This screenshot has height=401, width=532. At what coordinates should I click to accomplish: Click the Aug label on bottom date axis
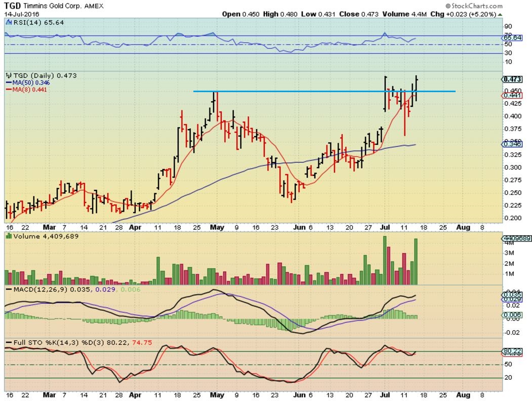pyautogui.click(x=463, y=395)
